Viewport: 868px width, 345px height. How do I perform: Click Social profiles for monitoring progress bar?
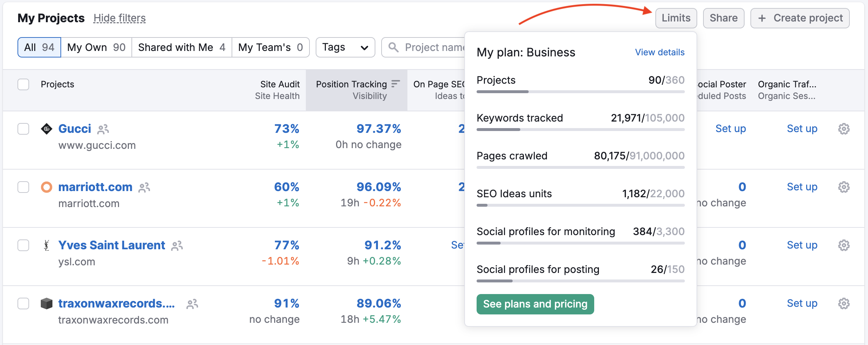pos(580,243)
